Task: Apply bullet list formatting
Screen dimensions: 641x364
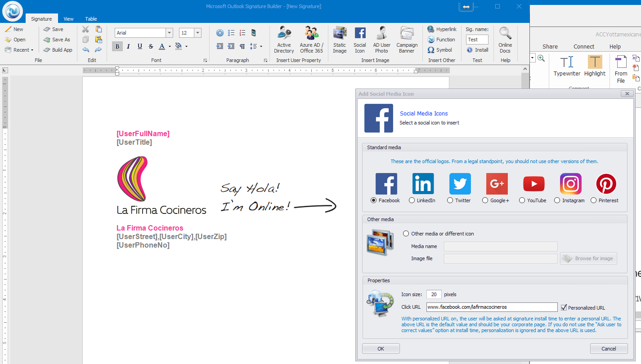Action: 231,33
